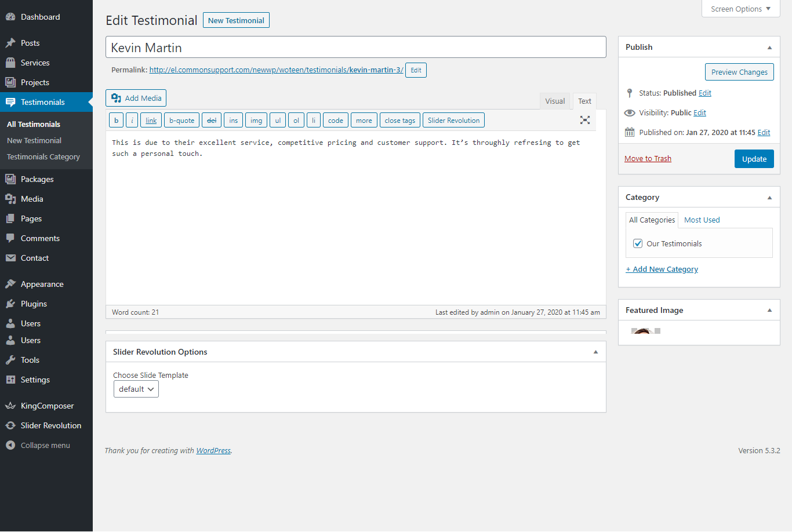The image size is (792, 532).
Task: Click the Add Media button icon
Action: point(117,98)
